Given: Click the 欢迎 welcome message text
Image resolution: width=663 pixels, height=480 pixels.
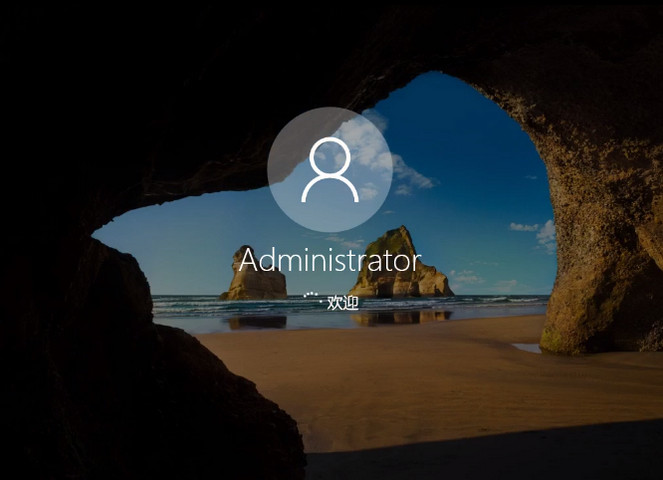Looking at the screenshot, I should (342, 302).
